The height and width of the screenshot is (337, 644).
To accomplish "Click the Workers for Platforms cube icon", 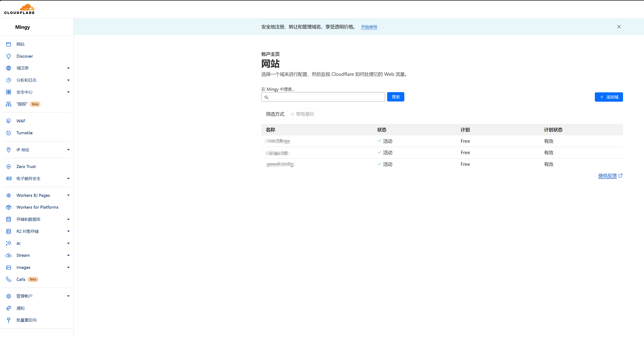I will 8,207.
